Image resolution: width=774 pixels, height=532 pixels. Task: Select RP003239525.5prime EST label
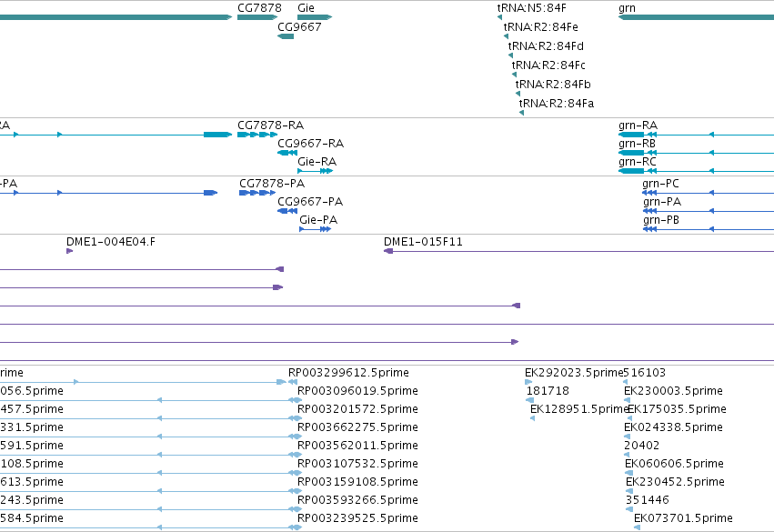(357, 518)
